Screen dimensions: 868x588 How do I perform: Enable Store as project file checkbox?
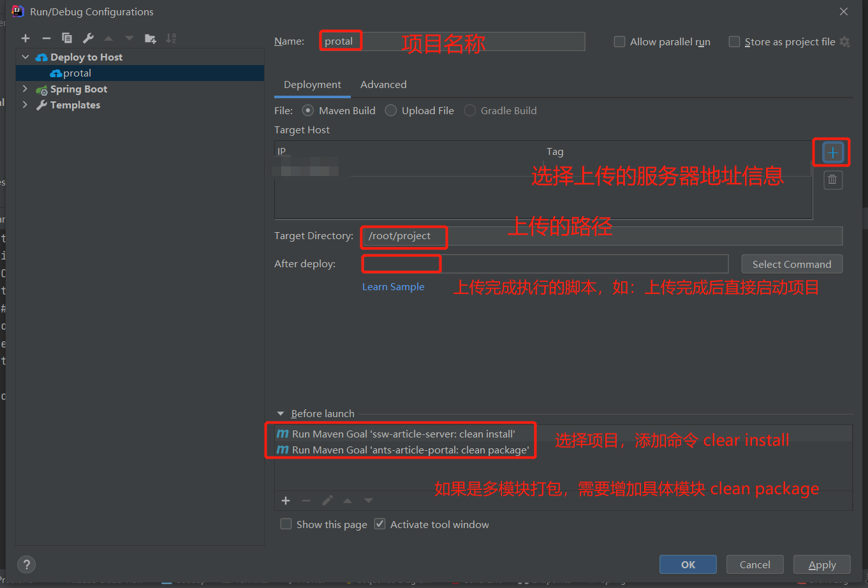tap(734, 42)
